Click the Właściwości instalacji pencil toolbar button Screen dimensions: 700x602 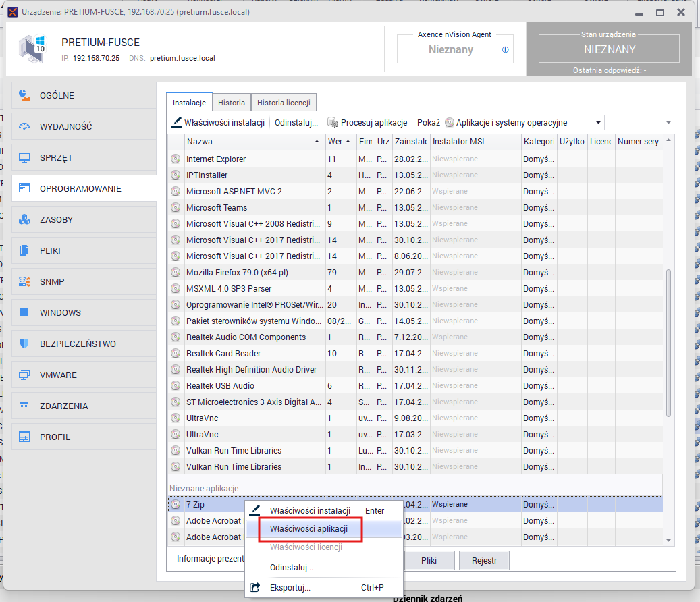click(x=217, y=123)
